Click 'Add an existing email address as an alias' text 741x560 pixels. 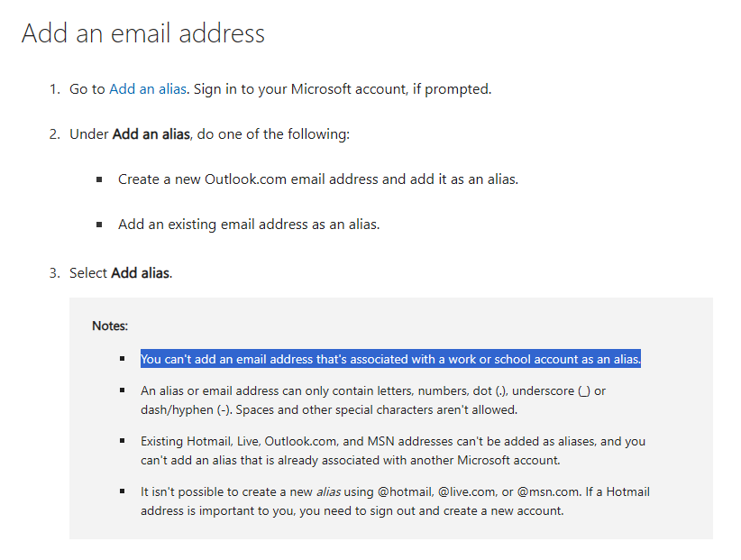(x=249, y=225)
